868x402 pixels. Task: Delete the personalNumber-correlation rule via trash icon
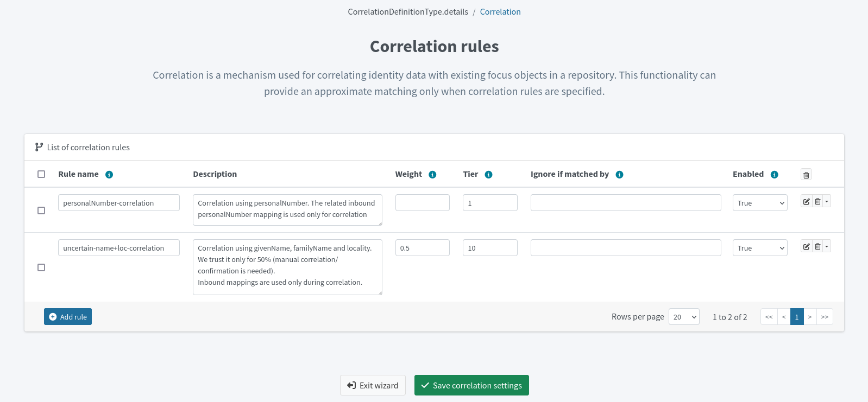[x=817, y=201]
